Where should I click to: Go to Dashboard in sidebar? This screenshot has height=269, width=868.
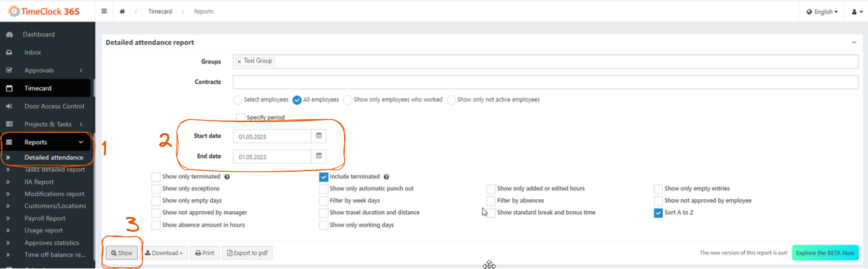tap(38, 34)
